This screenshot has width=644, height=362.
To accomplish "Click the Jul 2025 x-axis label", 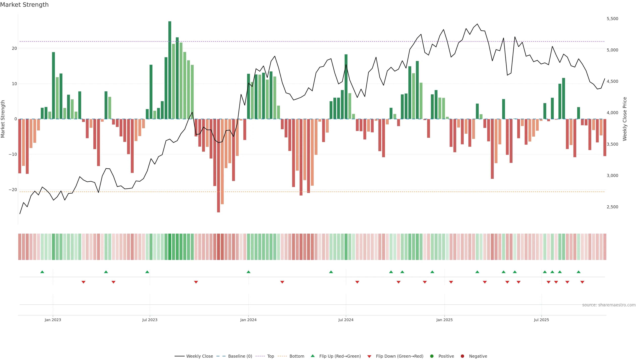I will (x=542, y=320).
